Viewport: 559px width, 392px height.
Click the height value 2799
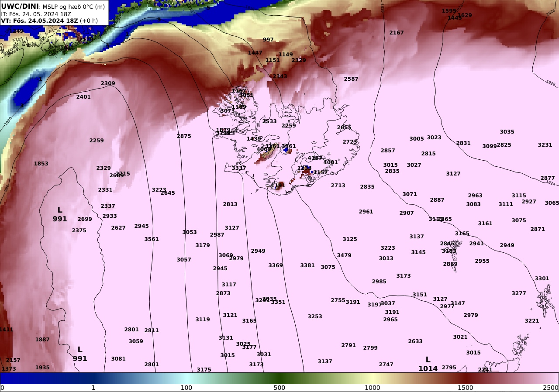click(370, 348)
